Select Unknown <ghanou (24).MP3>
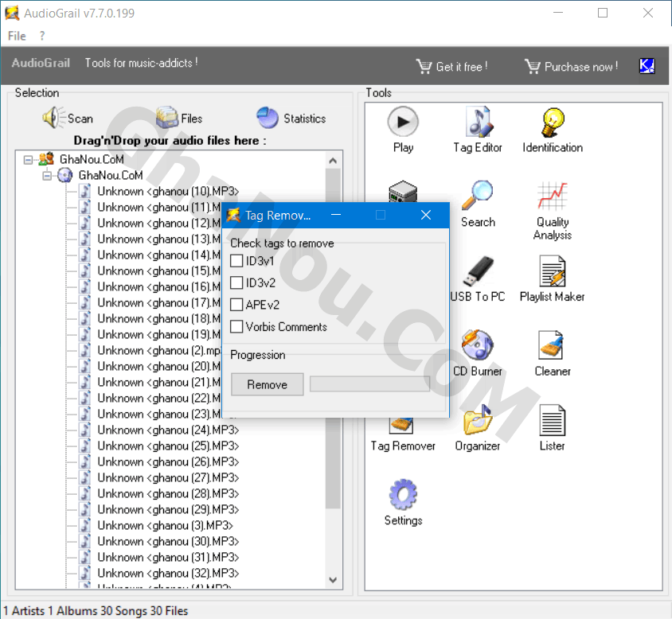 click(168, 430)
